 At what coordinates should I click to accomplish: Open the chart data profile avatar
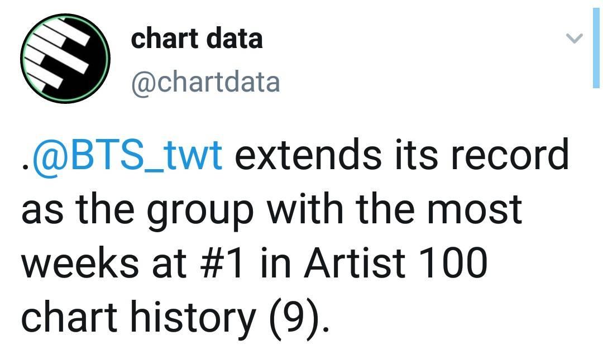(x=65, y=59)
